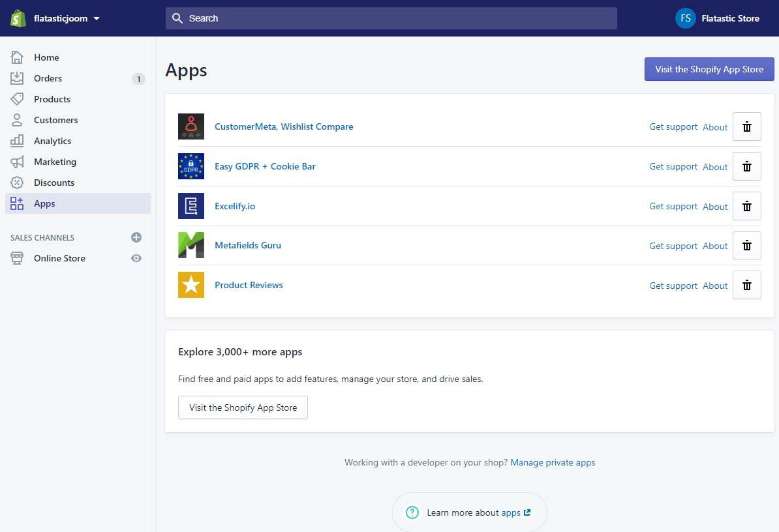Go to Analytics in sidebar
779x532 pixels.
tap(52, 141)
